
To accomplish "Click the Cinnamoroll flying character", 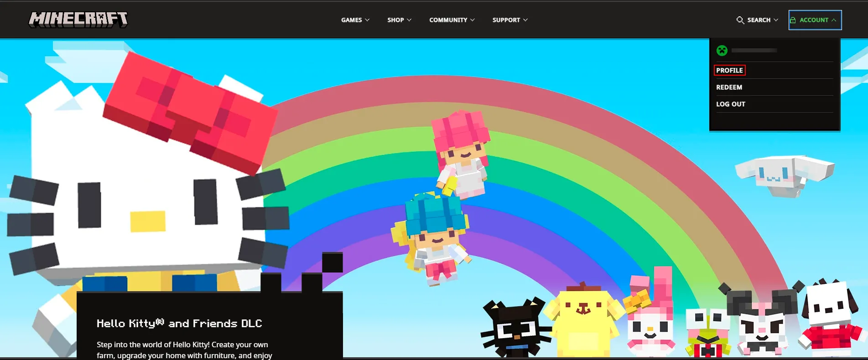I will tap(784, 175).
